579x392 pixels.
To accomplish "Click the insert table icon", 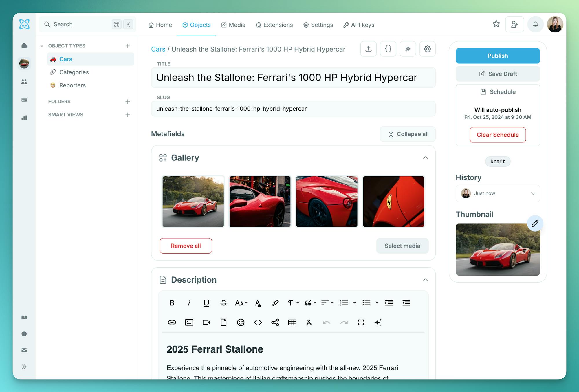I will [x=292, y=322].
